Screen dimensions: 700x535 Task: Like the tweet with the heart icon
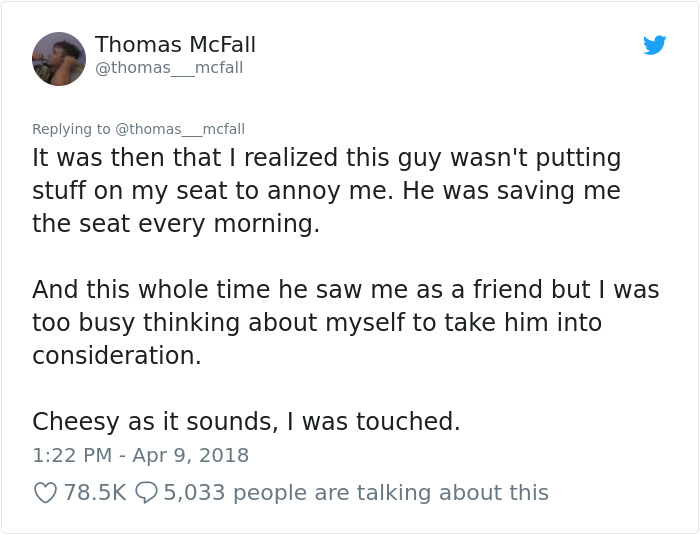(45, 493)
